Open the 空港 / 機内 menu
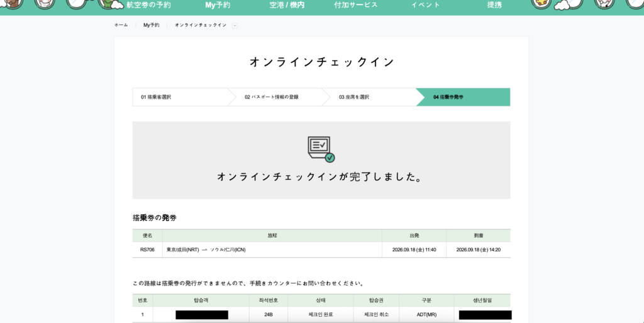This screenshot has height=323, width=644. pyautogui.click(x=287, y=5)
